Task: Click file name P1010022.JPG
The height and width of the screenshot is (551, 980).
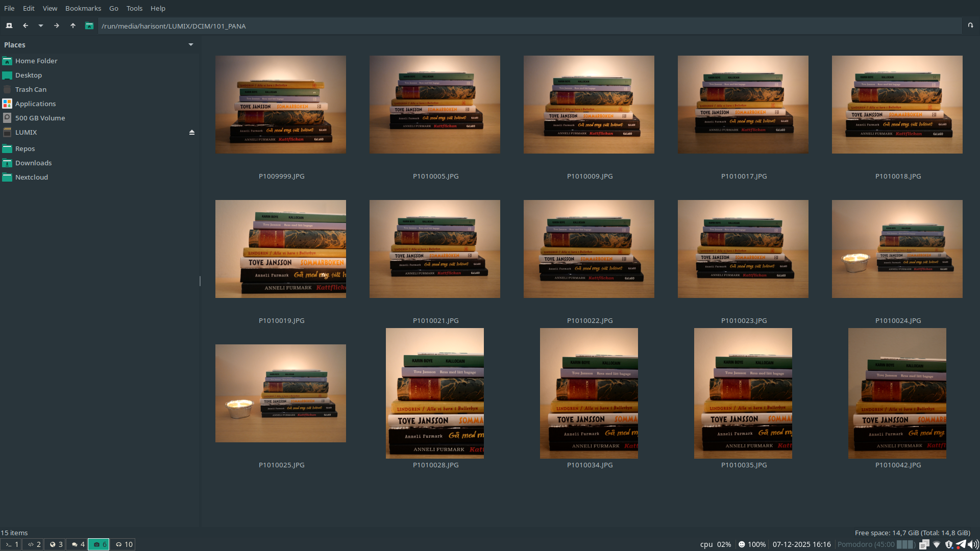Action: (x=590, y=320)
